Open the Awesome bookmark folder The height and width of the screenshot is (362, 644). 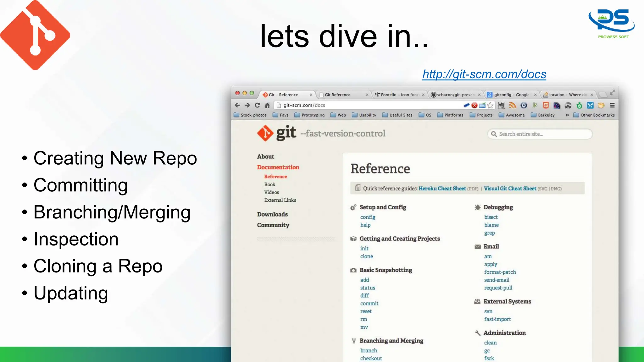click(512, 115)
